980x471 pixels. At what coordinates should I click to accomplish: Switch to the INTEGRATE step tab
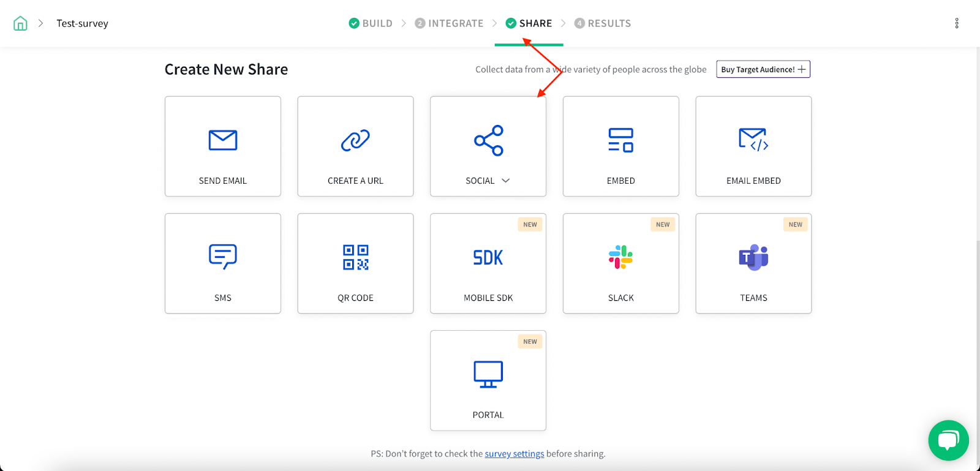click(x=449, y=23)
